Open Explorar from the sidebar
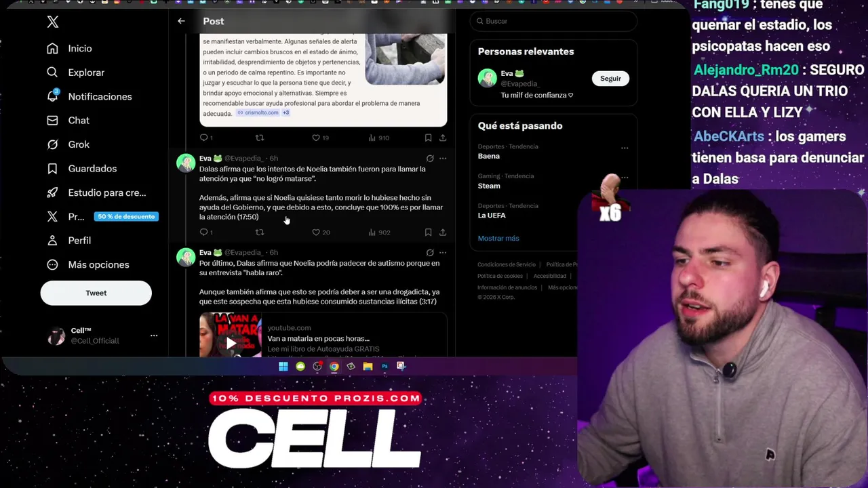This screenshot has height=488, width=868. click(75, 73)
